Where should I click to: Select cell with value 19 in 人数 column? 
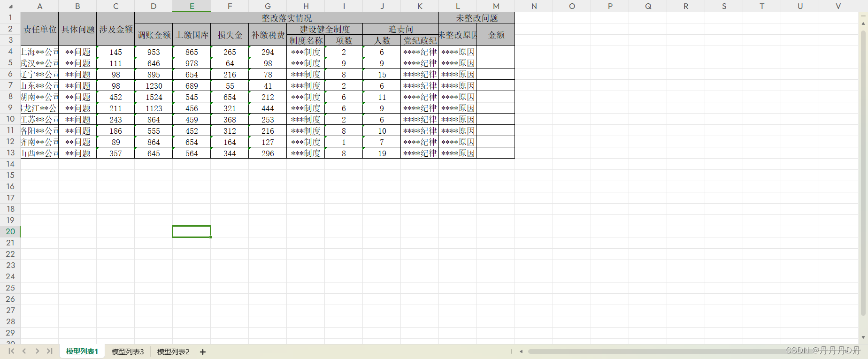click(x=382, y=153)
